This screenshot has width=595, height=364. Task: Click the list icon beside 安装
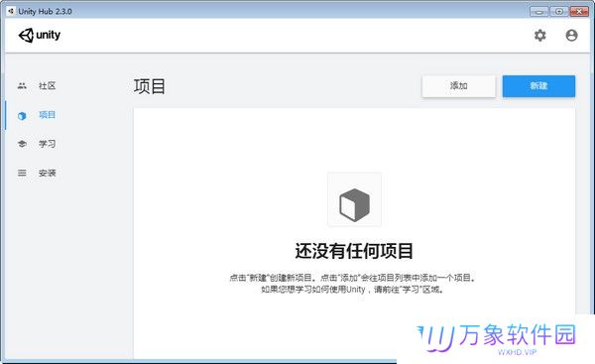22,174
